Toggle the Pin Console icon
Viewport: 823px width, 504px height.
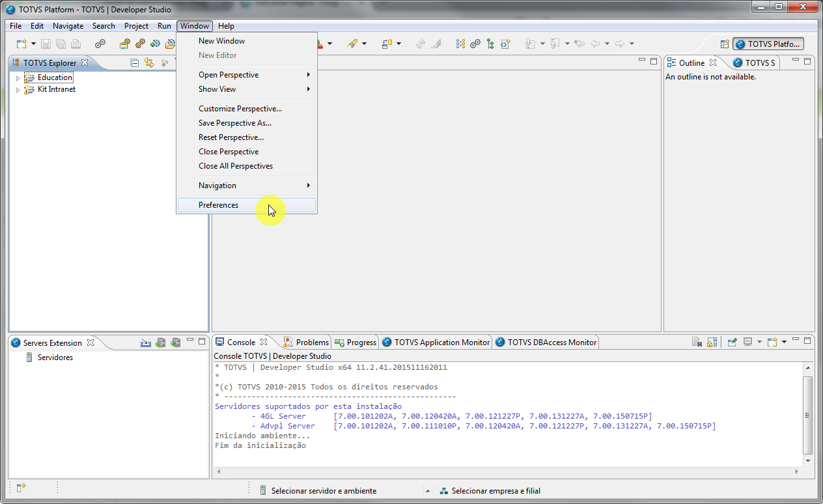pos(732,342)
